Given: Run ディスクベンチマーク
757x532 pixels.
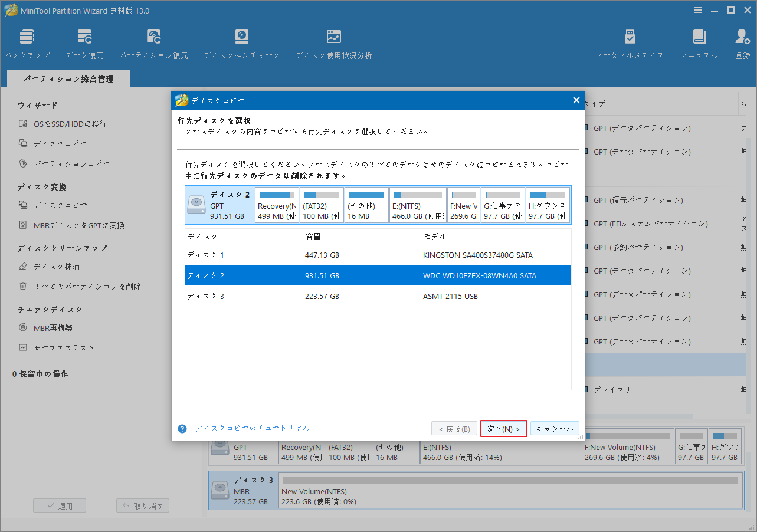Looking at the screenshot, I should pyautogui.click(x=241, y=41).
